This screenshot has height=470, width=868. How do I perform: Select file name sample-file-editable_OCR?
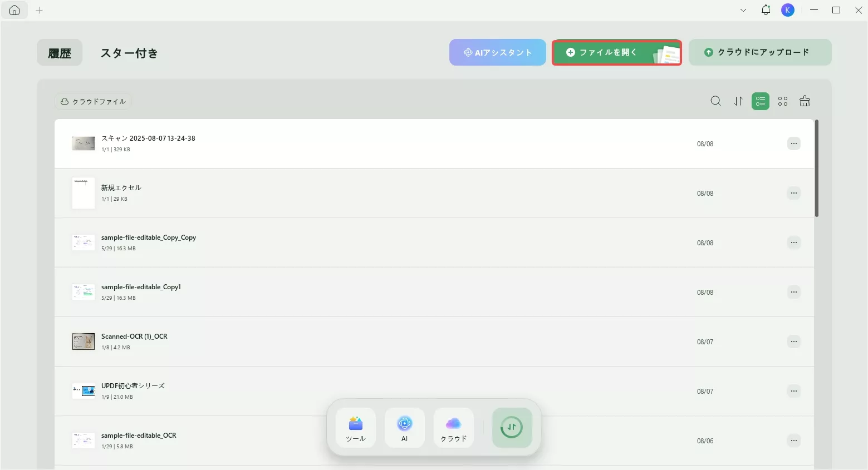[139, 436]
